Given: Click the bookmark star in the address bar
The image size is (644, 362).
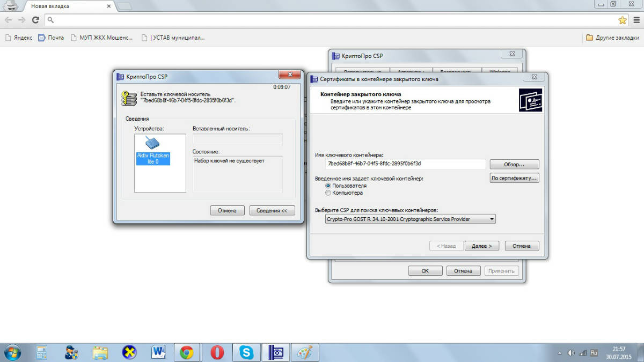Looking at the screenshot, I should coord(622,20).
